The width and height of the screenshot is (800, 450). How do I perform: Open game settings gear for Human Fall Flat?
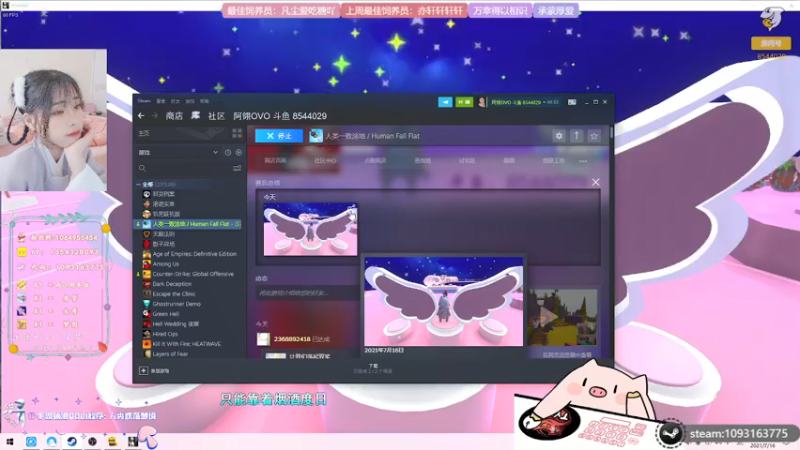559,136
